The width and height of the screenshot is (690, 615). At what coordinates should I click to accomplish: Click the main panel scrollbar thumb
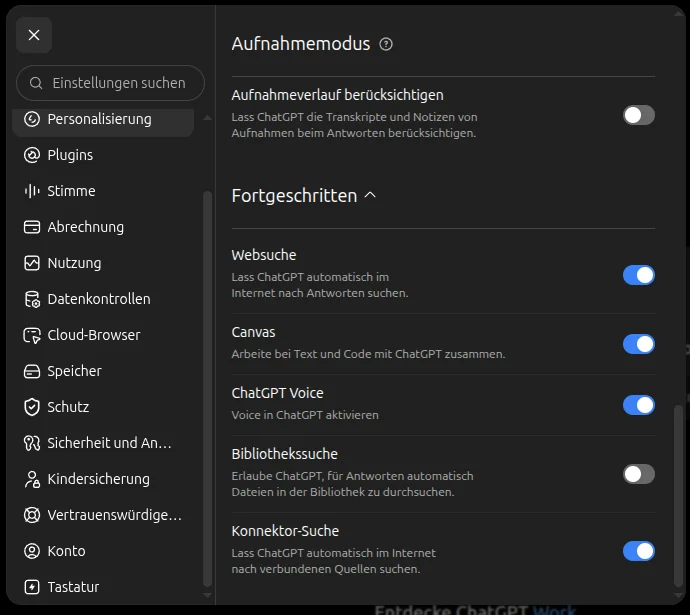(679, 496)
